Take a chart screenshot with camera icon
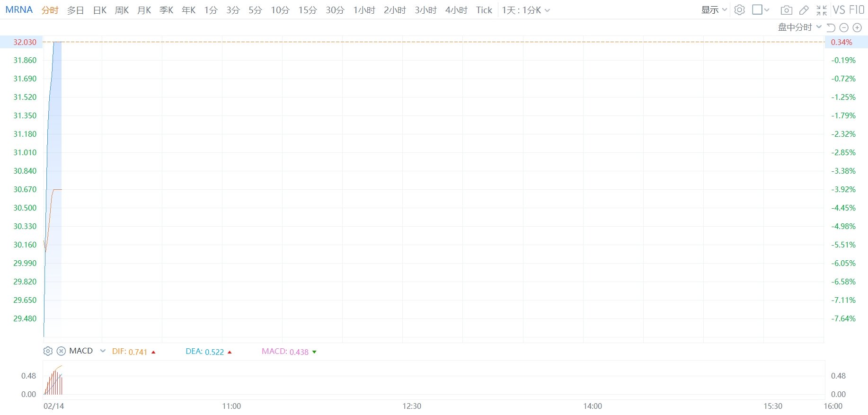 tap(786, 10)
